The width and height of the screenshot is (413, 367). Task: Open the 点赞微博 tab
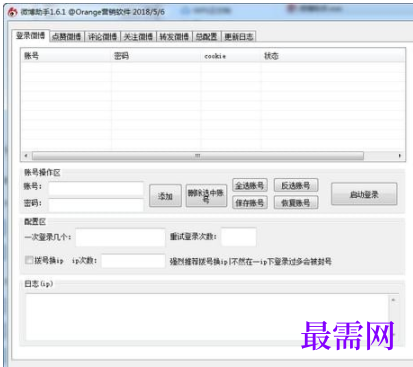tap(67, 37)
